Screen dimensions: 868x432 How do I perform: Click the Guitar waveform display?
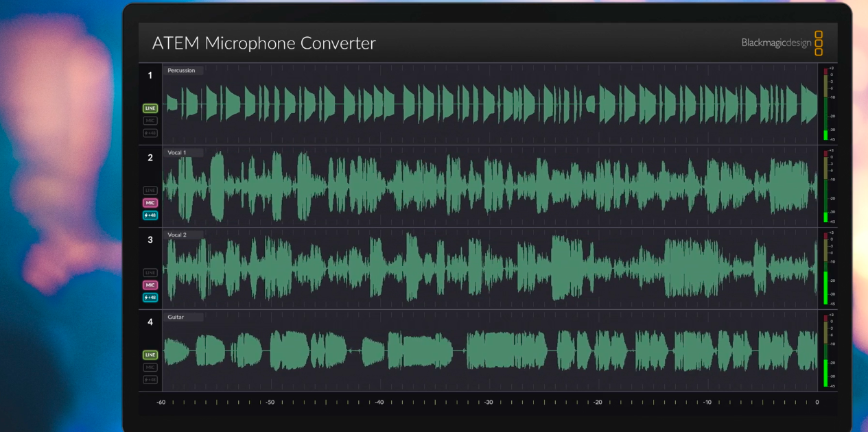(x=490, y=350)
